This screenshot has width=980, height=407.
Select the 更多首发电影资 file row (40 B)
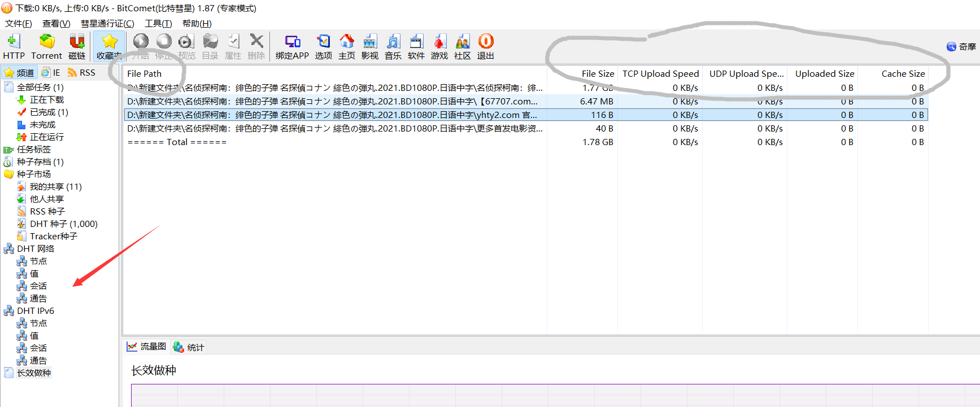(x=525, y=128)
